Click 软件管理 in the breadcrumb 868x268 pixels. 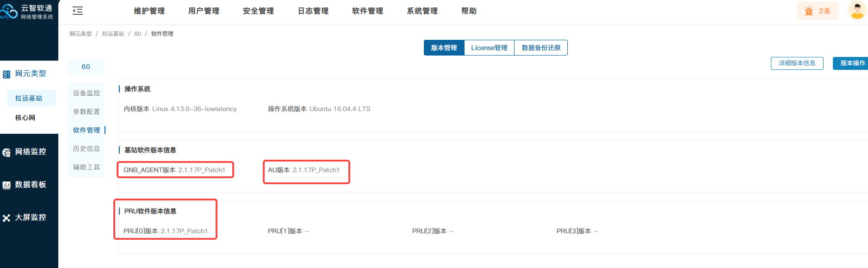pos(162,34)
